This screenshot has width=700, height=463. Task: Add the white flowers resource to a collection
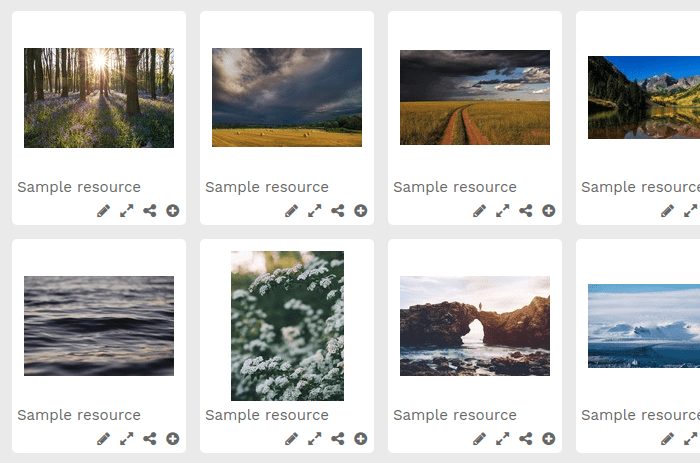[x=361, y=439]
